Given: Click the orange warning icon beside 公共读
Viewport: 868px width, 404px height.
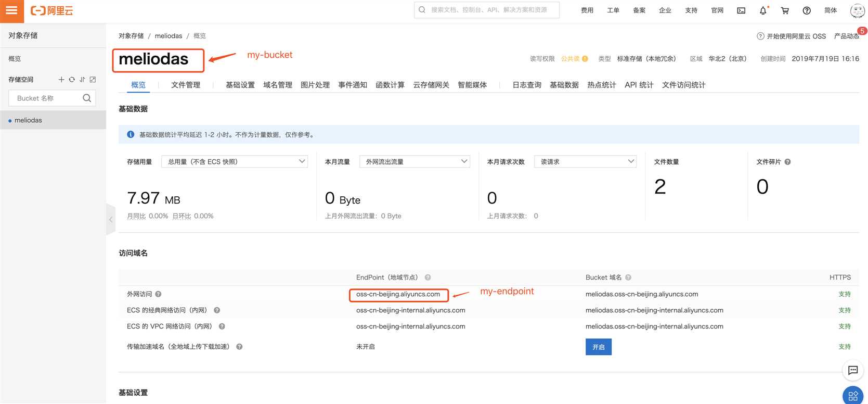Looking at the screenshot, I should (585, 59).
